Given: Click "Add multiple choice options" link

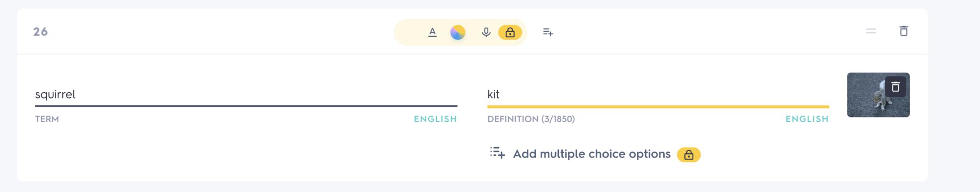Looking at the screenshot, I should tap(591, 154).
